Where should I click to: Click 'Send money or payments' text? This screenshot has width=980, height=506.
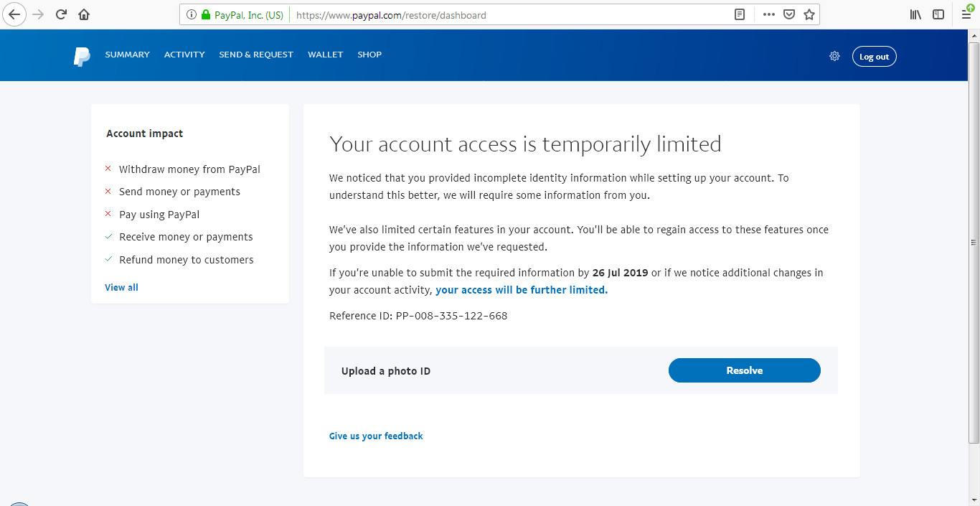click(179, 192)
